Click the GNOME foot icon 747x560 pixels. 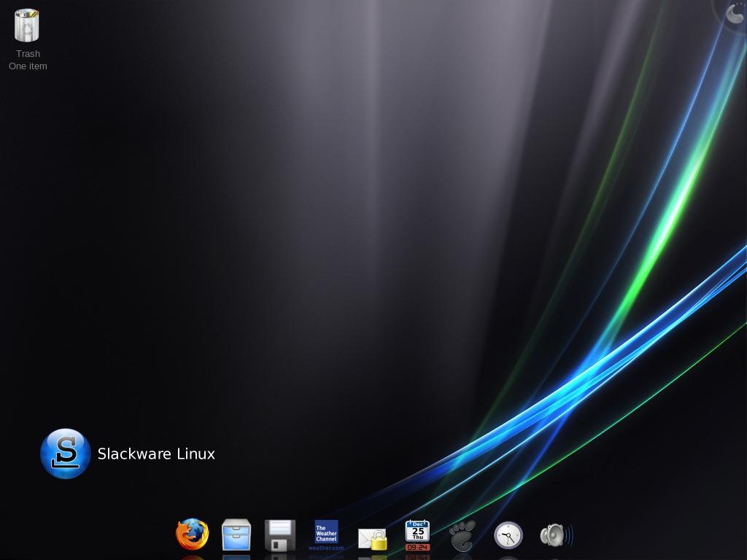point(462,536)
